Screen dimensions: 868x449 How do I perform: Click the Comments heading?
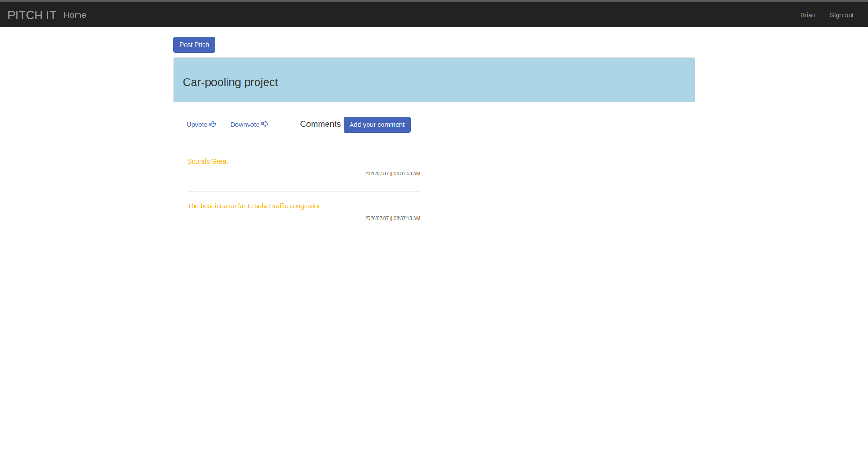320,124
